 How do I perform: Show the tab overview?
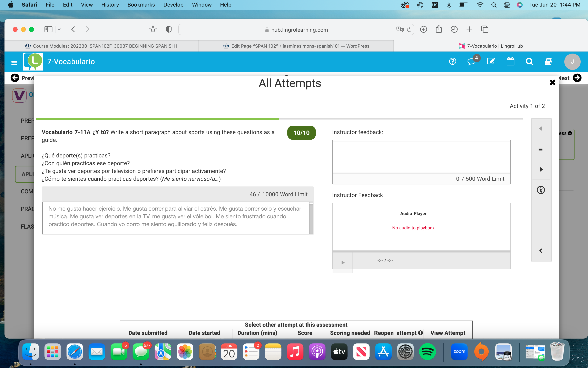pyautogui.click(x=485, y=29)
